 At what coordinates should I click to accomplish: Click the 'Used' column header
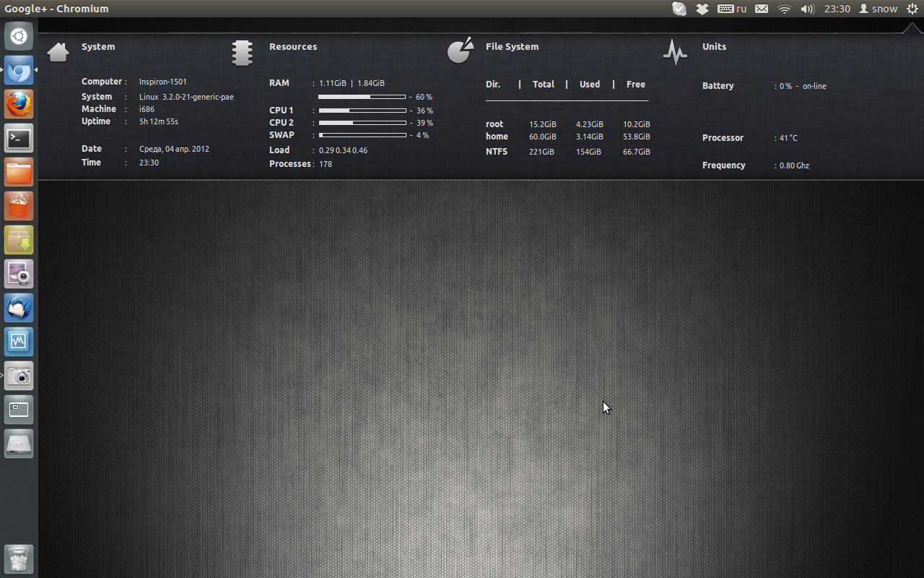click(x=590, y=85)
